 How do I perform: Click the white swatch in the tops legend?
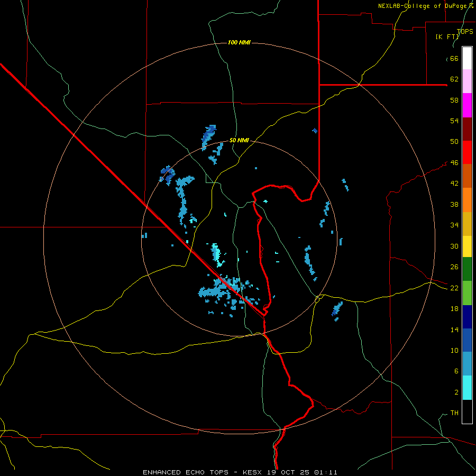point(467,58)
